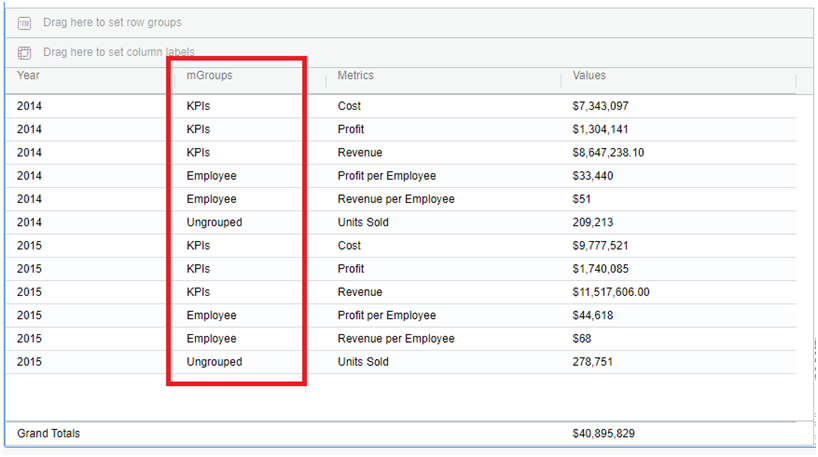Click the 2014 Units Sold metric cell
This screenshot has height=457, width=818.
(x=363, y=222)
